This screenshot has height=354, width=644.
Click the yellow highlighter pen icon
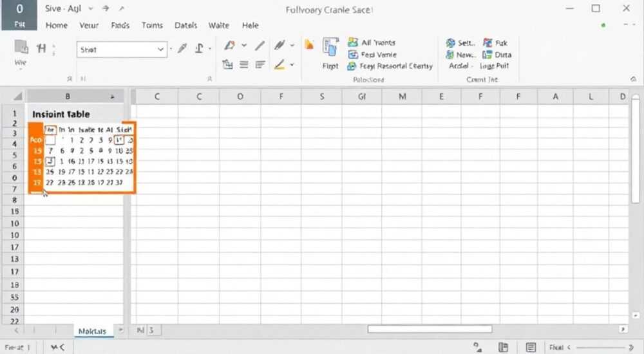tap(279, 64)
